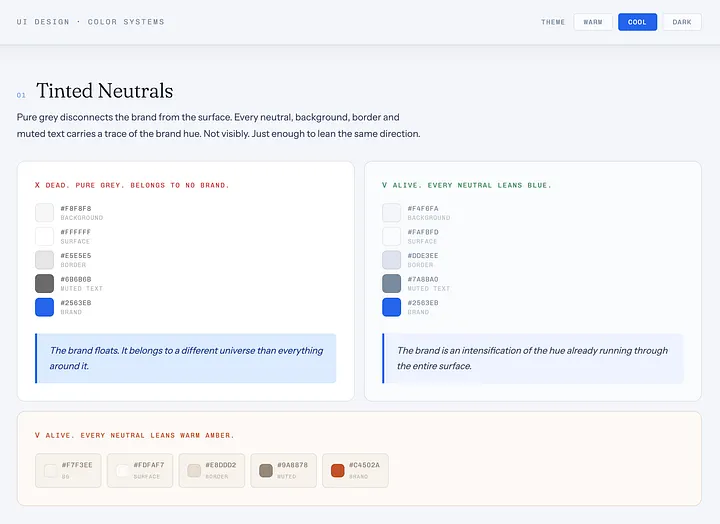Click 'ALIVE. EVERY NEUTRAL LEANS WARM AMBER.' title
The width and height of the screenshot is (720, 524).
tap(135, 435)
